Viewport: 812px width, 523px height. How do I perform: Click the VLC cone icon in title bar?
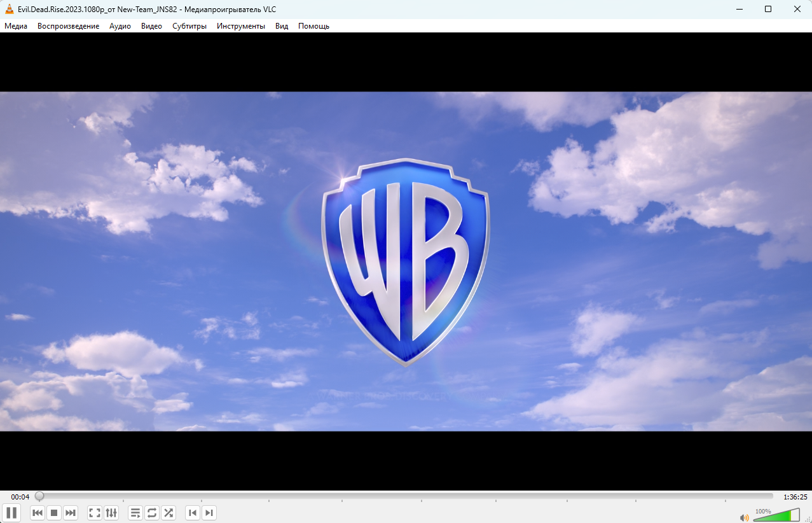click(10, 9)
